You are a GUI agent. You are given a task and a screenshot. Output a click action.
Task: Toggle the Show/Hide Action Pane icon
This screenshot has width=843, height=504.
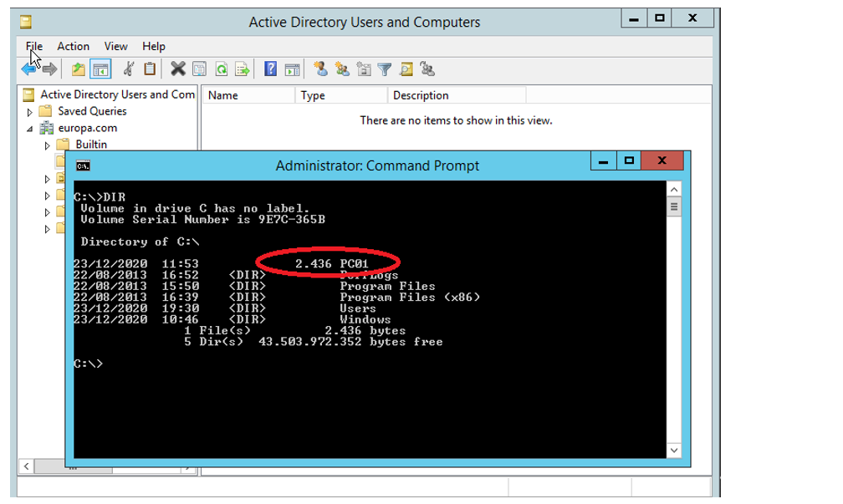pyautogui.click(x=293, y=69)
